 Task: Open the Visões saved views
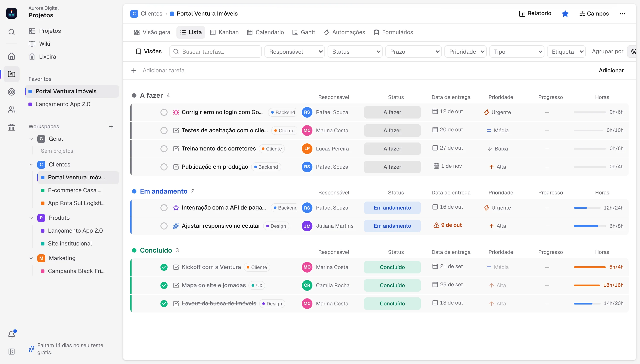[x=149, y=51]
